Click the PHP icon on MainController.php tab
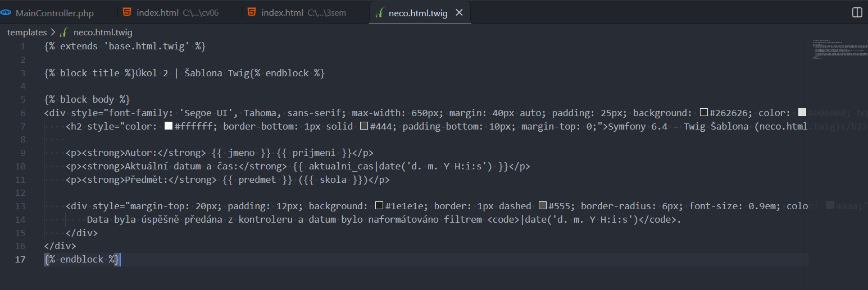The image size is (868, 290). coord(7,12)
